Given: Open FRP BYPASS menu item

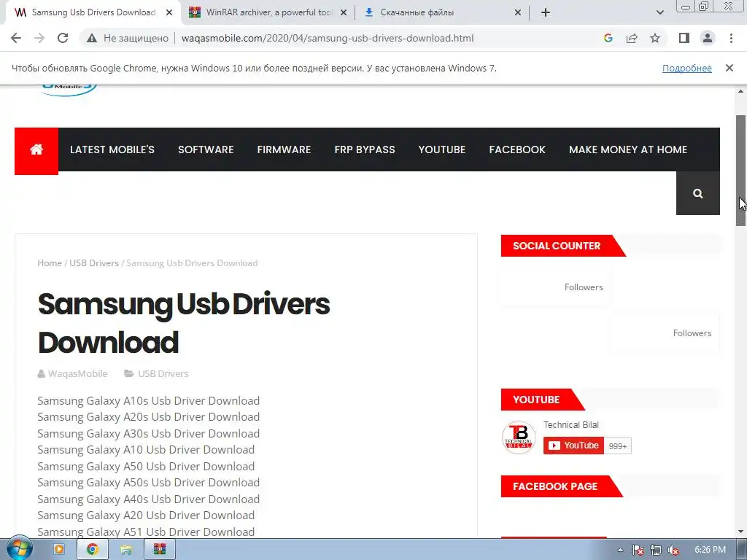Looking at the screenshot, I should tap(365, 149).
